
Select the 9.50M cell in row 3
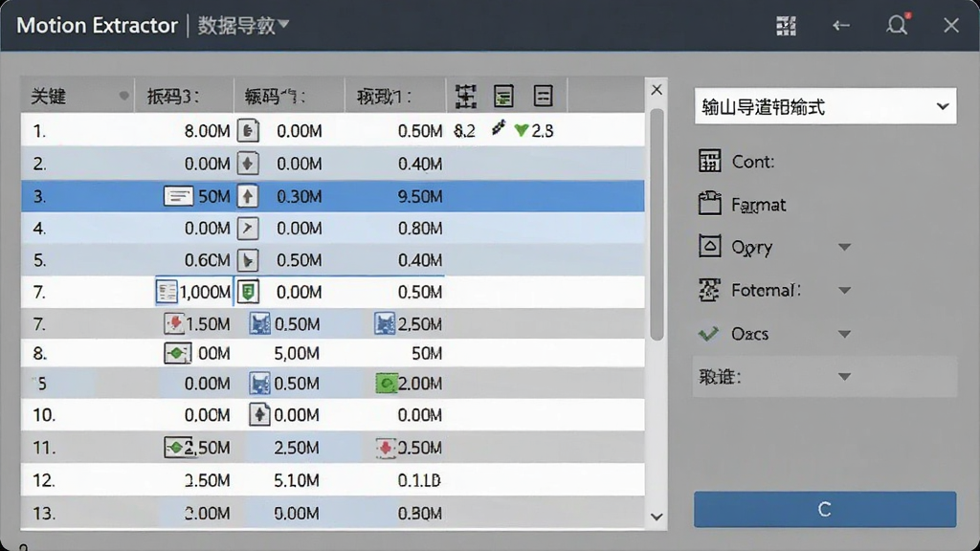420,197
